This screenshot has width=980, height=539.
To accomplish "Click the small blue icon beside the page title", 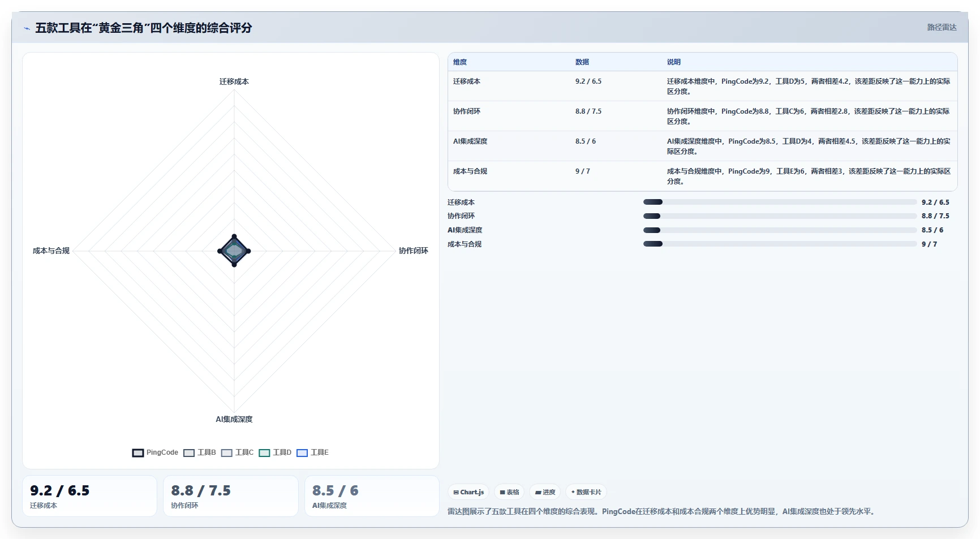I will (x=27, y=28).
